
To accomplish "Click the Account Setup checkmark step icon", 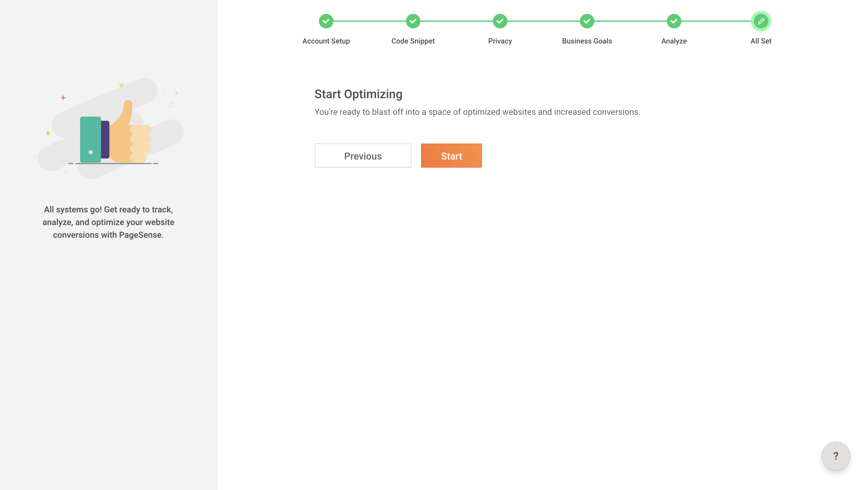I will (326, 21).
